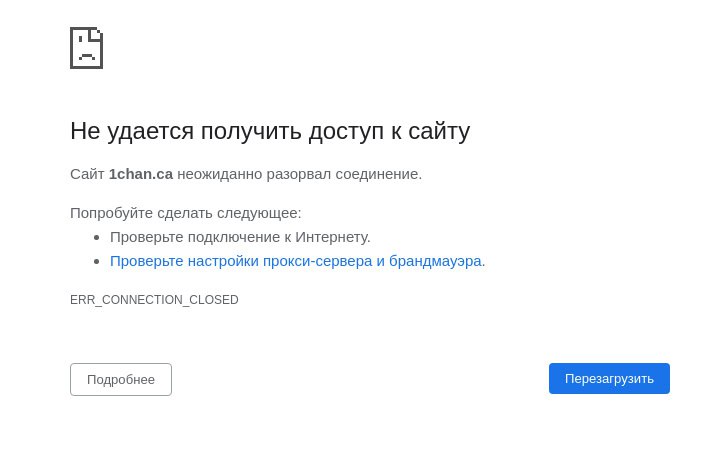Click the word брандмауэра in the link
The image size is (722, 468).
pyautogui.click(x=435, y=261)
